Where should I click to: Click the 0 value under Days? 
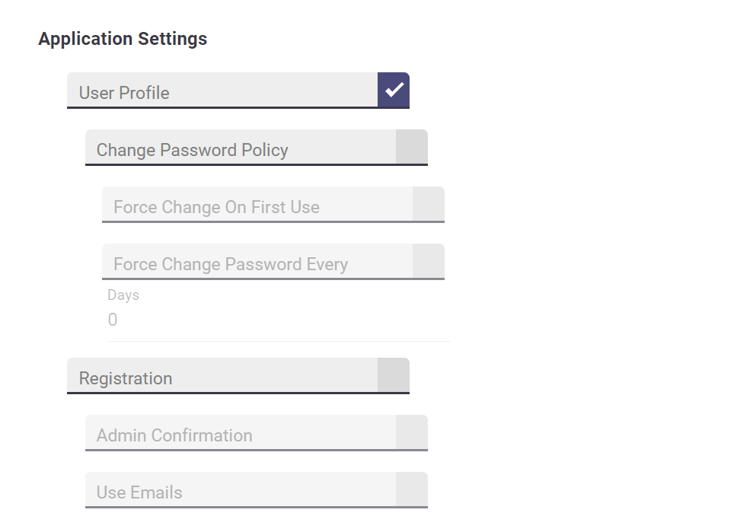tap(113, 320)
